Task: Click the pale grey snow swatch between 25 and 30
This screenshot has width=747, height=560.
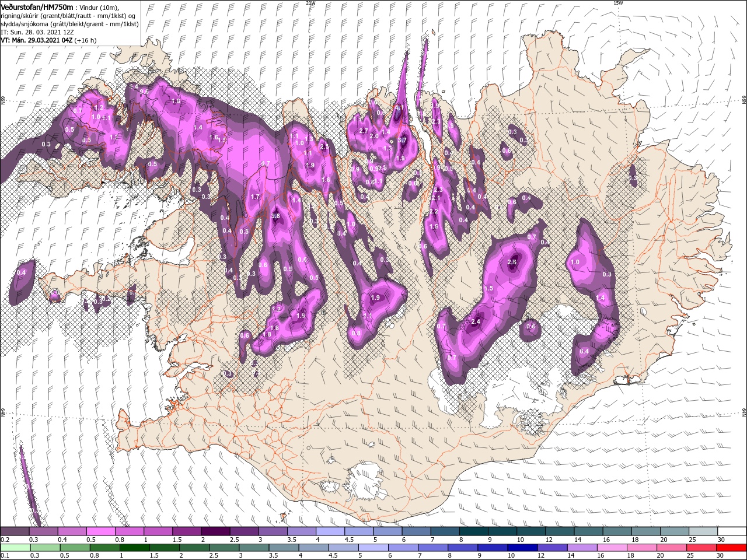Action: (x=703, y=531)
